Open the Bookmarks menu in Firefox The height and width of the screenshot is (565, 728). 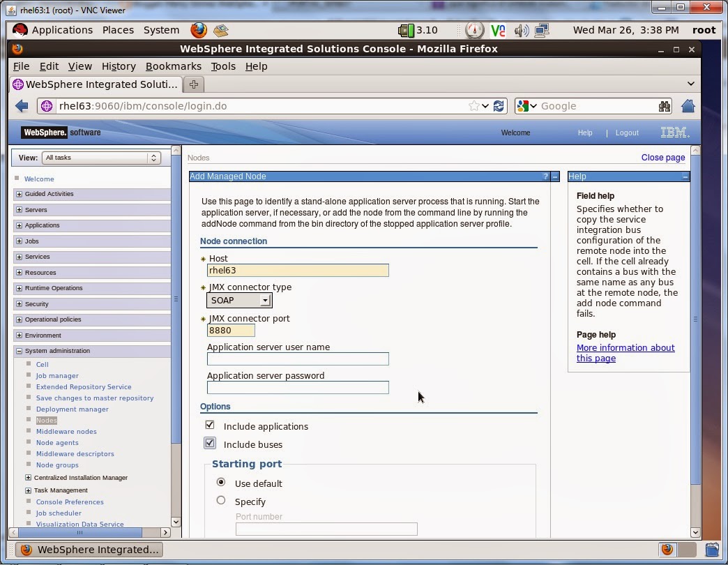173,66
